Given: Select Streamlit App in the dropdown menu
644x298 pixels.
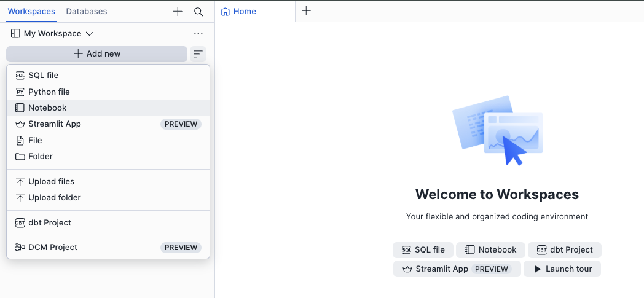Looking at the screenshot, I should 108,124.
